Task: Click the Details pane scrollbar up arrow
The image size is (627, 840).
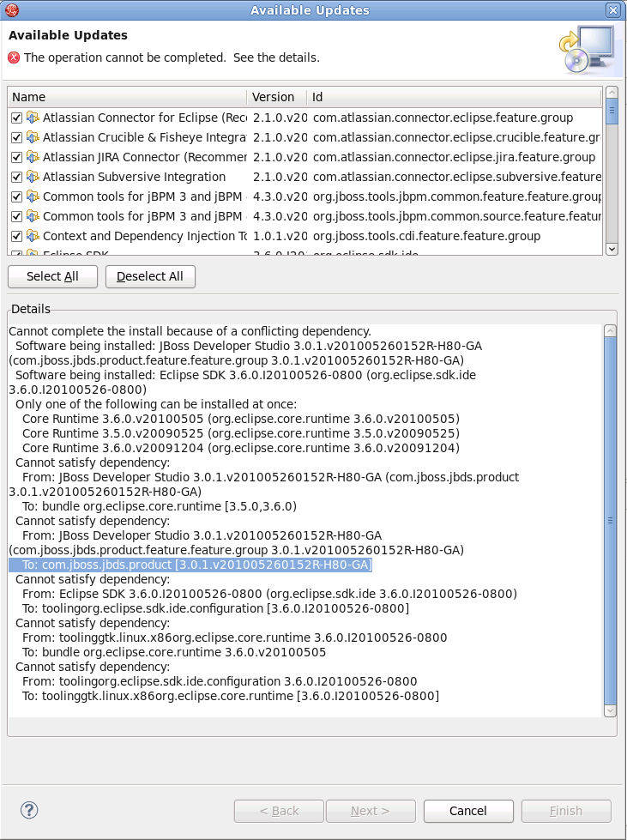Action: (x=611, y=331)
